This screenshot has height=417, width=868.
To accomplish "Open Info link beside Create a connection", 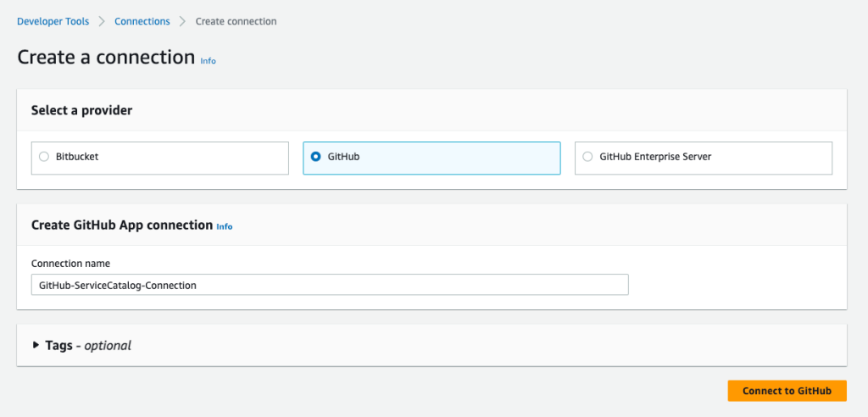I will pos(209,61).
